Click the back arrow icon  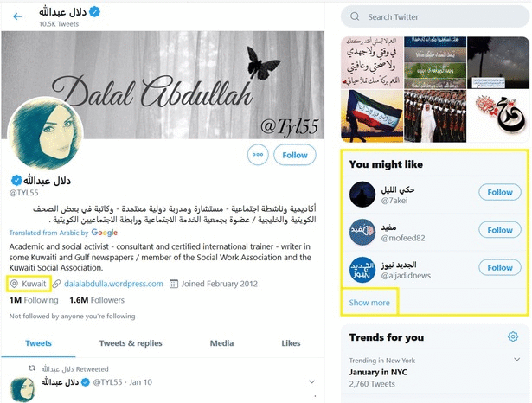[17, 16]
